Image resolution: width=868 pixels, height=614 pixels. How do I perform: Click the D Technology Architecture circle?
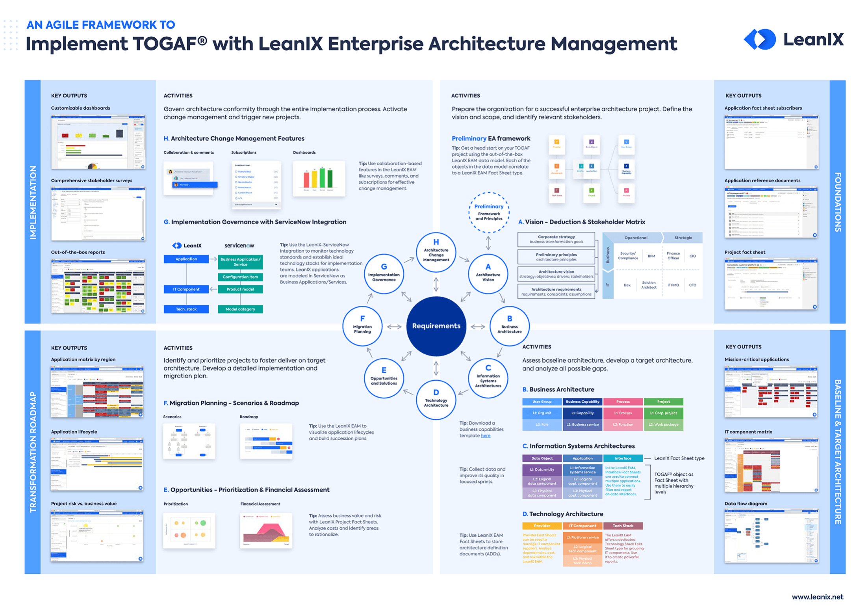click(x=436, y=400)
